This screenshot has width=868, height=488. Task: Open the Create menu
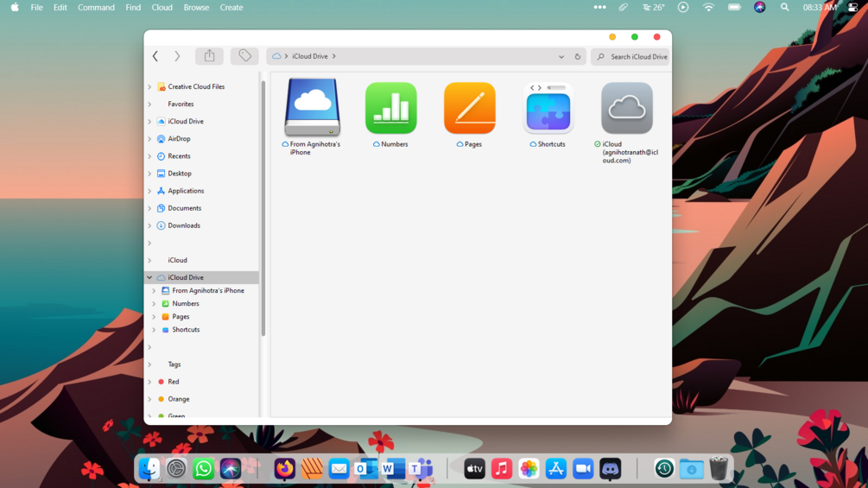231,8
